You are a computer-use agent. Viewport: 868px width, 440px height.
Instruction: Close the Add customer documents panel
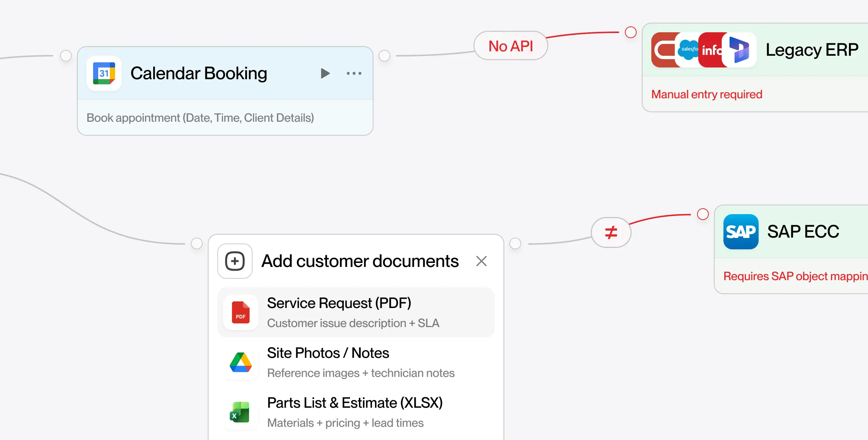coord(481,261)
